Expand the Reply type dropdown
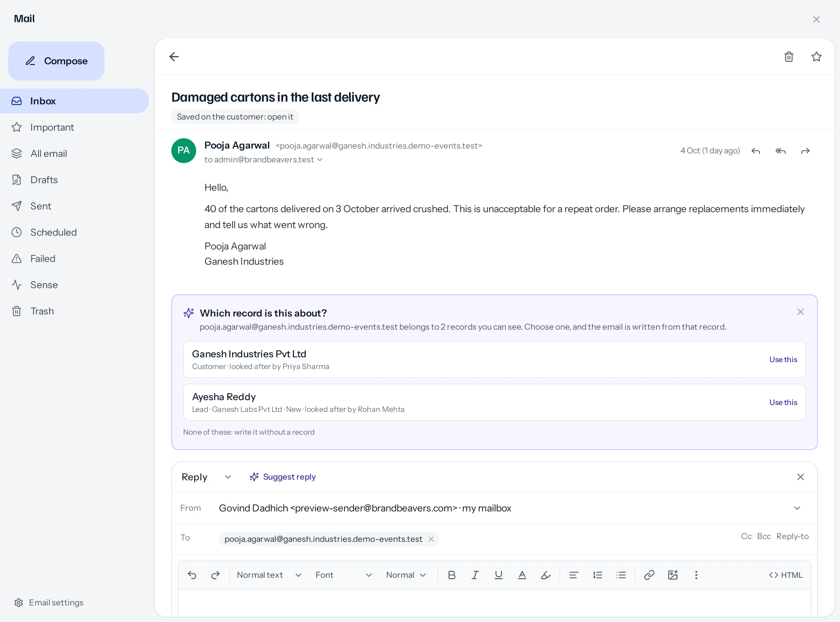The height and width of the screenshot is (622, 840). tap(206, 477)
